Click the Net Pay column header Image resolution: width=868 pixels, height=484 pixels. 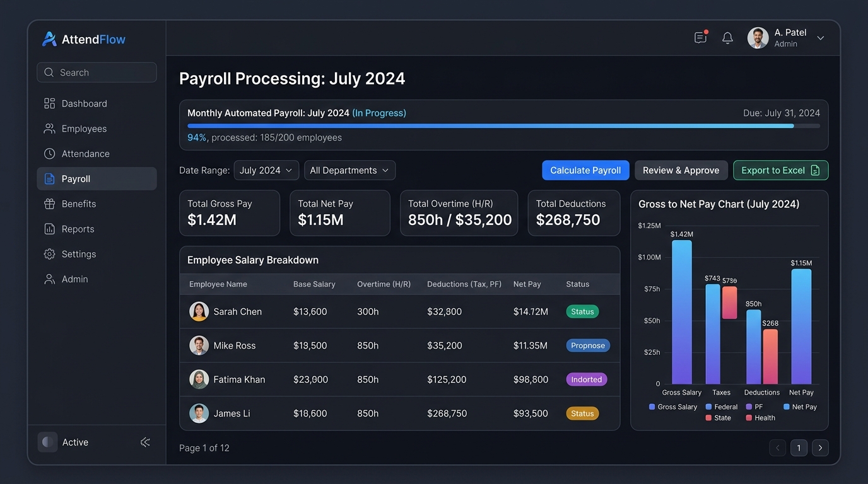[527, 284]
